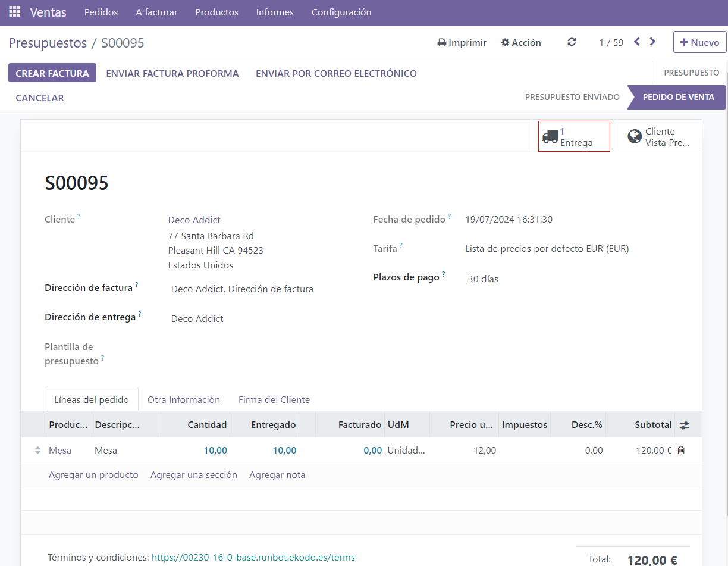Click the Crear Factura button
The height and width of the screenshot is (566, 728).
tap(52, 73)
